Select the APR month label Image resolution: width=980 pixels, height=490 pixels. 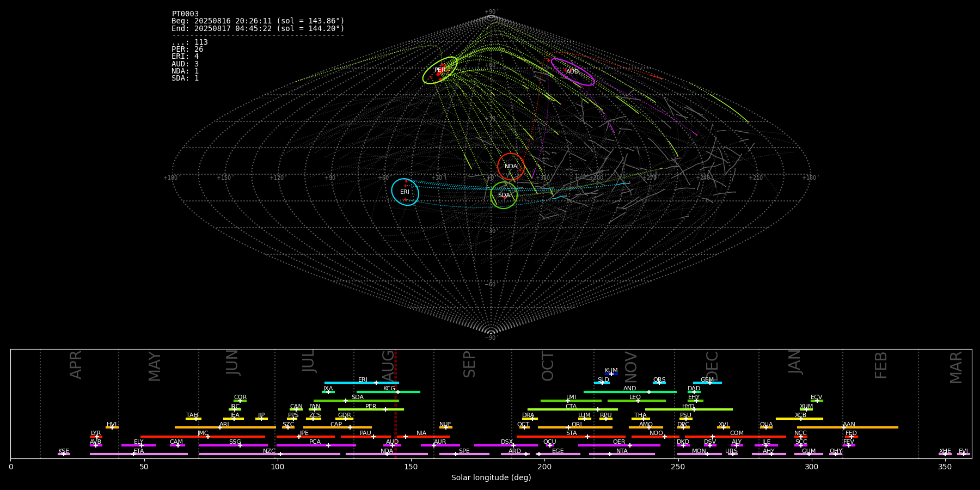pos(76,365)
